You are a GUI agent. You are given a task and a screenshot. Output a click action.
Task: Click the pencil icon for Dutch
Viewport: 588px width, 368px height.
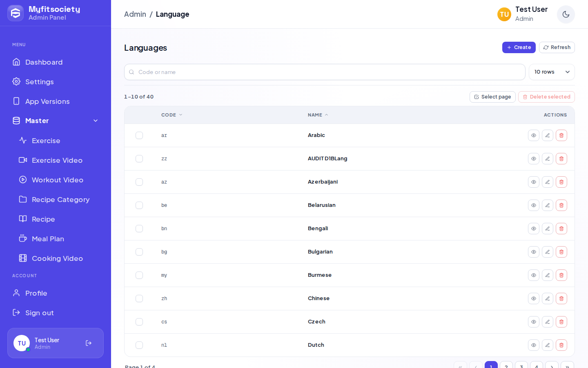point(548,345)
